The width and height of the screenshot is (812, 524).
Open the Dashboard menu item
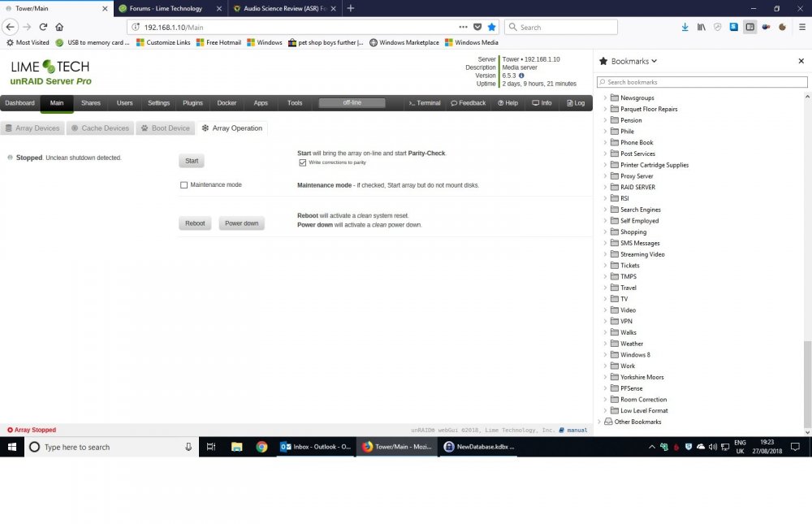point(19,103)
